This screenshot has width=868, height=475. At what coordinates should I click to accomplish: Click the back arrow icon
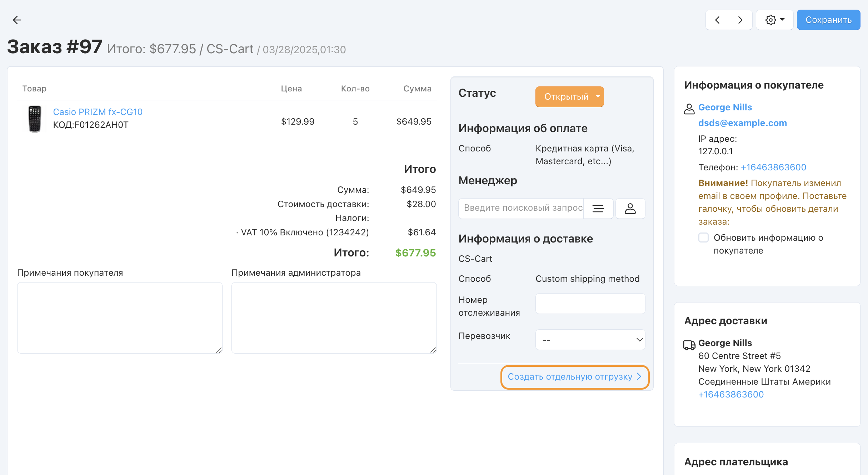[x=17, y=20]
